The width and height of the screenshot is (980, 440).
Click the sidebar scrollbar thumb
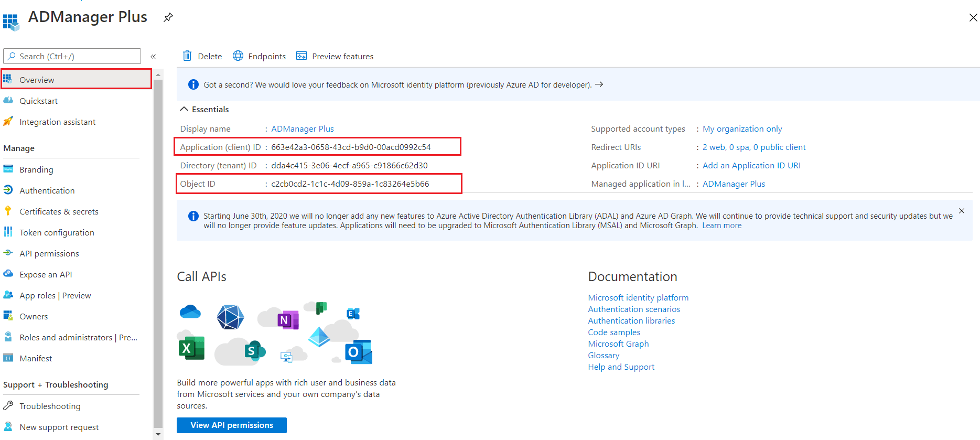[158, 254]
